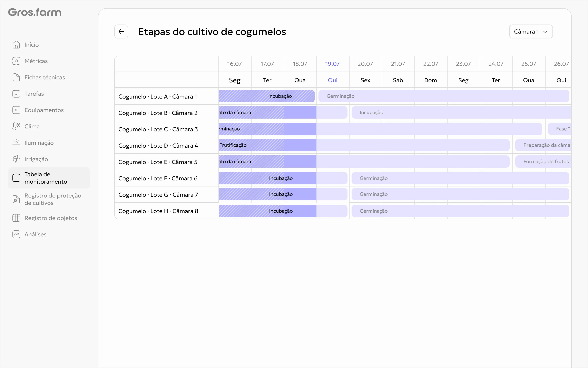
Task: Select row Cogumelo · Lote D · Câmara 4
Action: (x=166, y=145)
